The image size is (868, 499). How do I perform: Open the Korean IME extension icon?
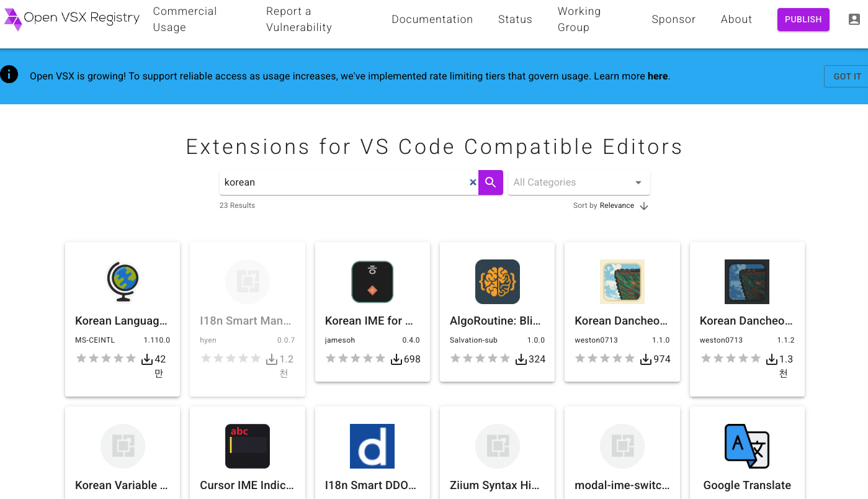pyautogui.click(x=372, y=282)
